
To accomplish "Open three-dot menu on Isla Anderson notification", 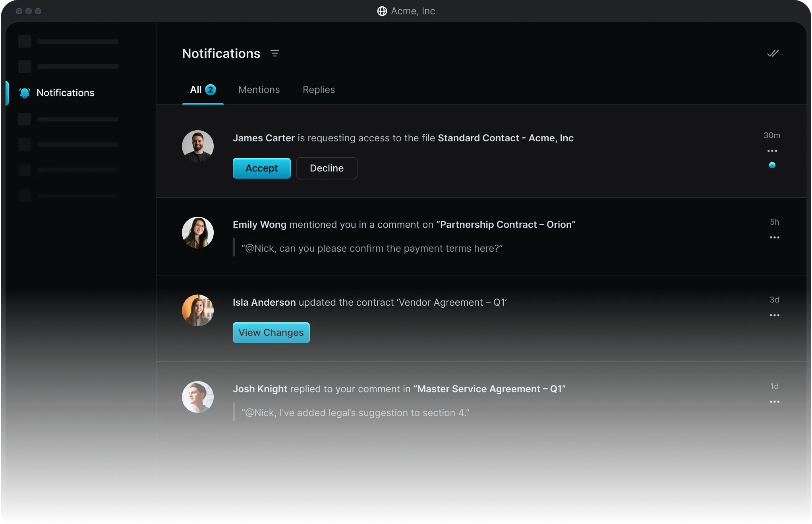I will (774, 315).
